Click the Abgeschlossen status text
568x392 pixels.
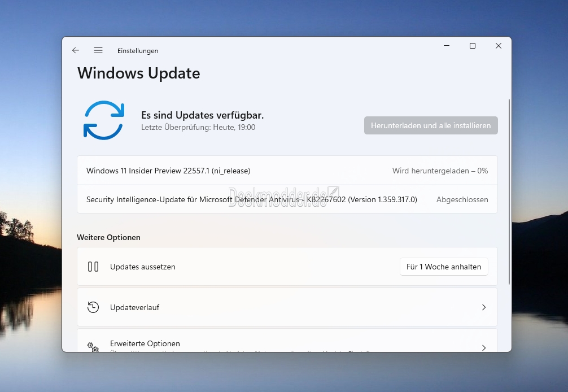coord(462,199)
